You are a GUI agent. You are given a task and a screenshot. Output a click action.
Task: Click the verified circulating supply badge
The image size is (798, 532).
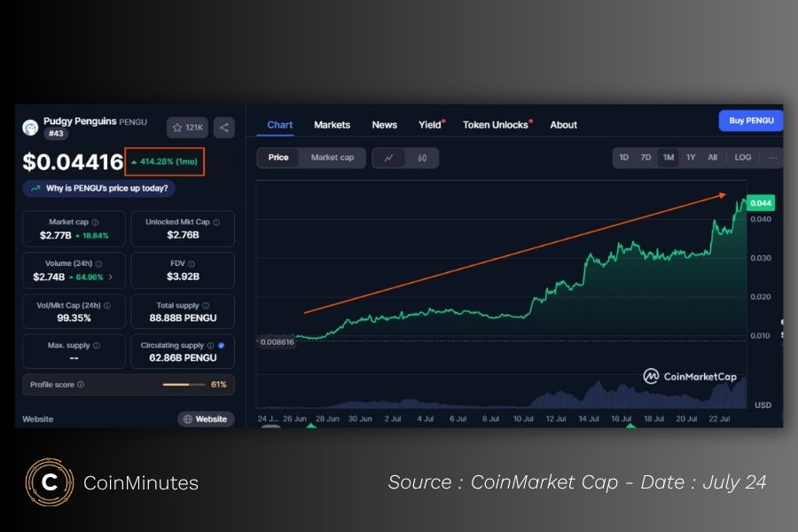coord(222,345)
